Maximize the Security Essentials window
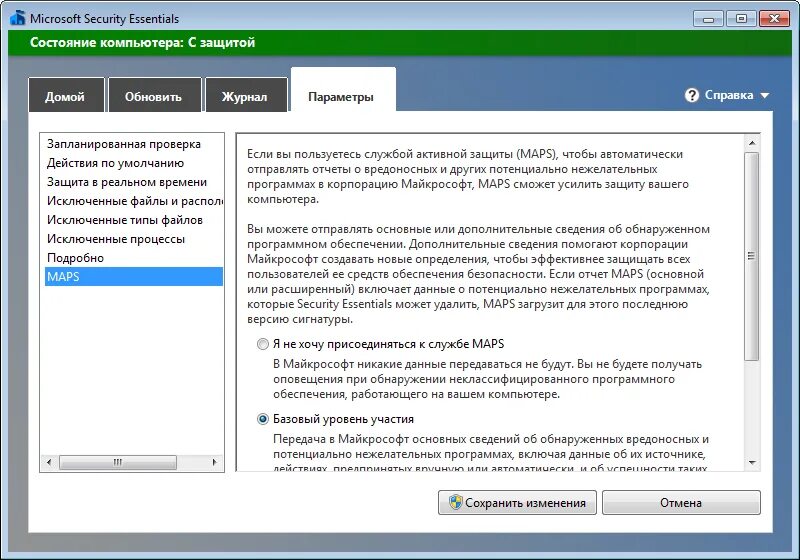 coord(741,19)
